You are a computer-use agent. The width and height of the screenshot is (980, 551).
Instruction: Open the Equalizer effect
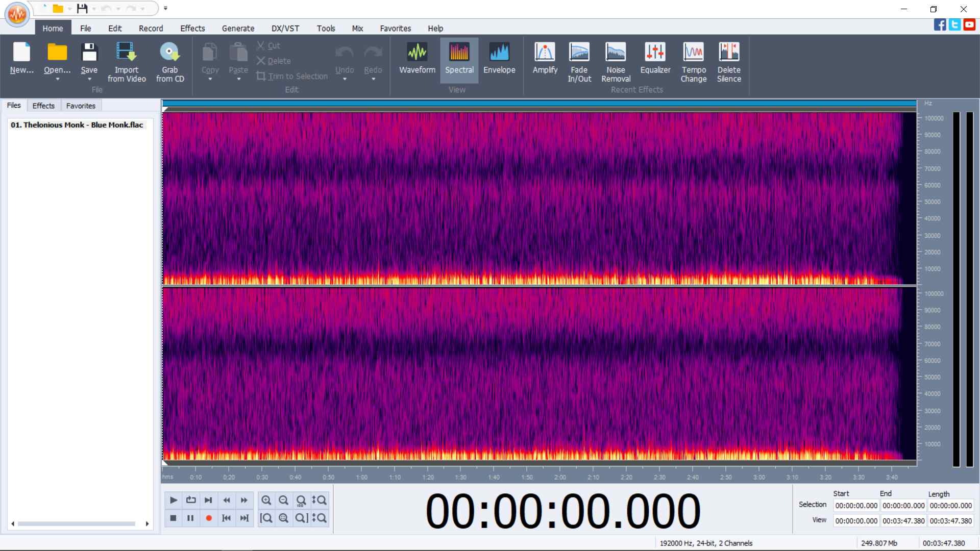(655, 59)
